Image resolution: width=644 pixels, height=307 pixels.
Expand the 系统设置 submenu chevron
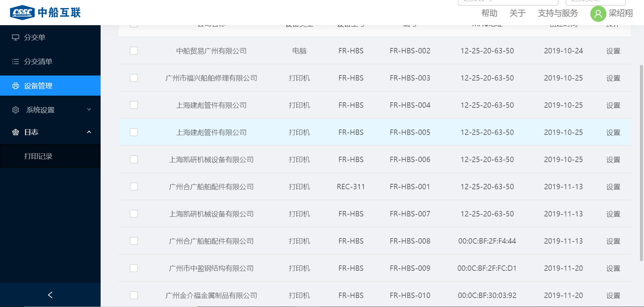click(x=89, y=110)
